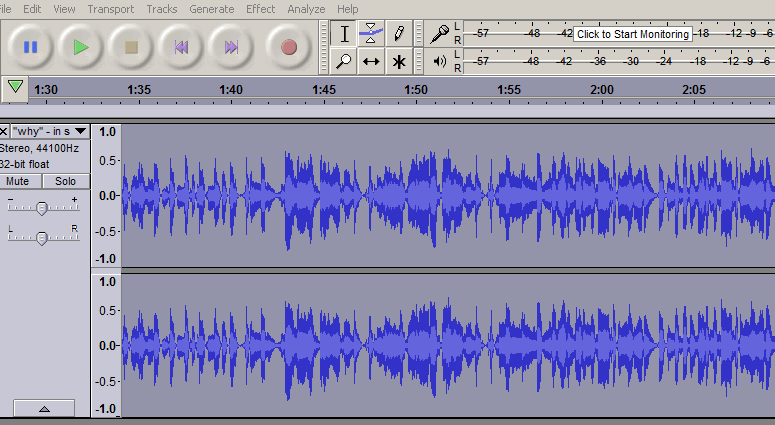Click the Pause button
This screenshot has width=775, height=425.
click(30, 47)
